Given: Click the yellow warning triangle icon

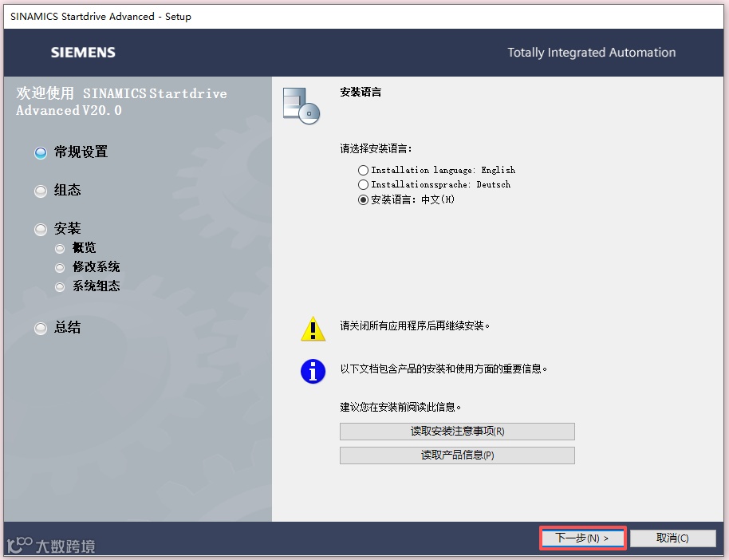Looking at the screenshot, I should (313, 329).
